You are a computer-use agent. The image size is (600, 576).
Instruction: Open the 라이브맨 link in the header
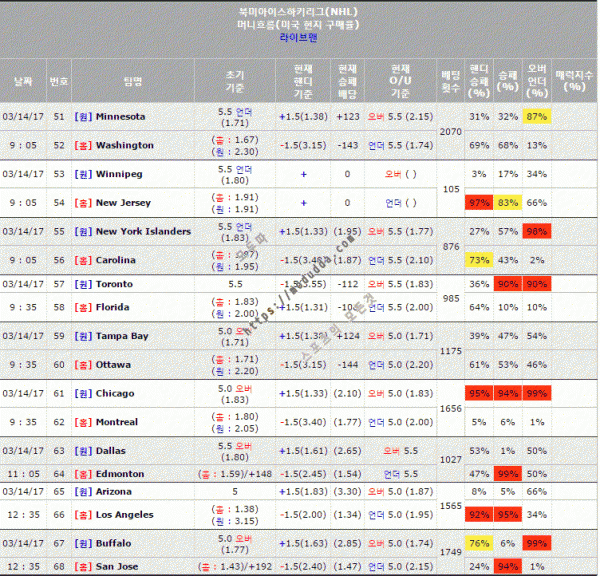pyautogui.click(x=298, y=38)
